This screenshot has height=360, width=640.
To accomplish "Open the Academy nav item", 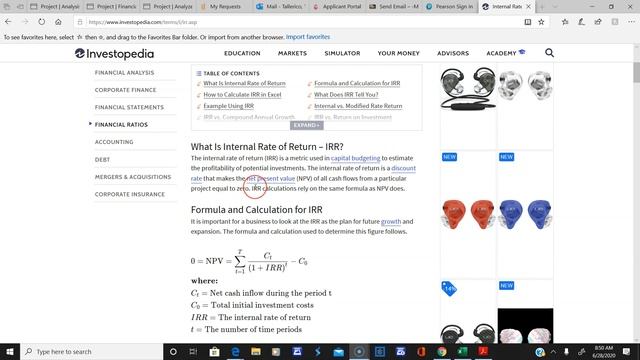I will [x=505, y=53].
